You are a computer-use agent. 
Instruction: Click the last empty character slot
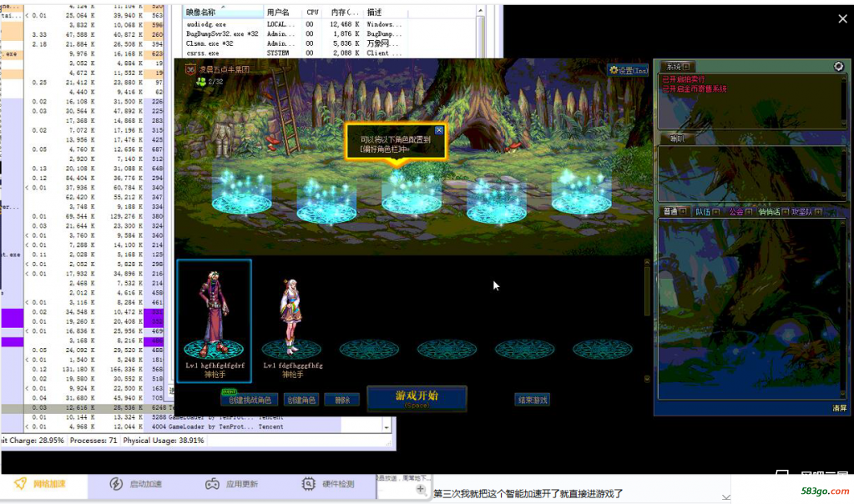click(603, 349)
